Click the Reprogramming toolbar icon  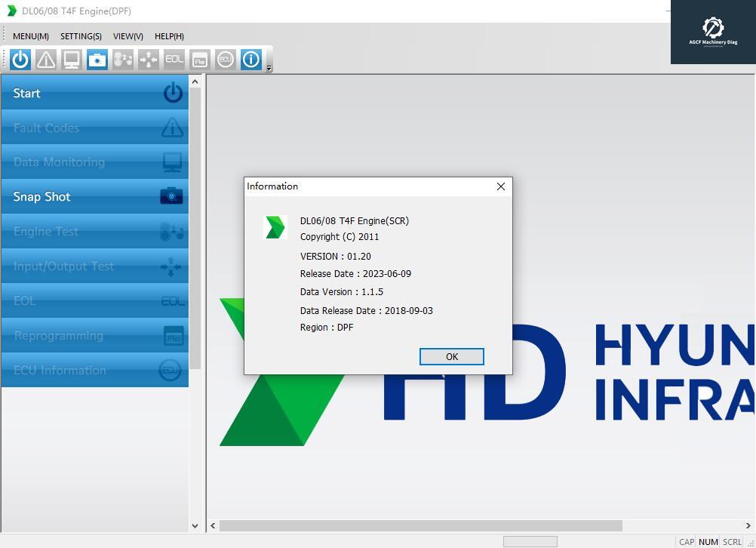pyautogui.click(x=200, y=60)
